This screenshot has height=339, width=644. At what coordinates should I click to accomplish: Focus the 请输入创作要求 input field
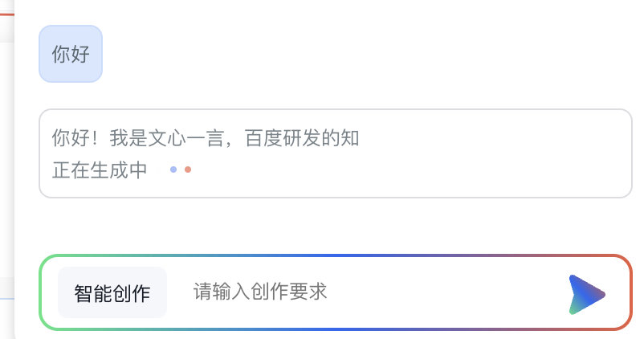pyautogui.click(x=321, y=292)
